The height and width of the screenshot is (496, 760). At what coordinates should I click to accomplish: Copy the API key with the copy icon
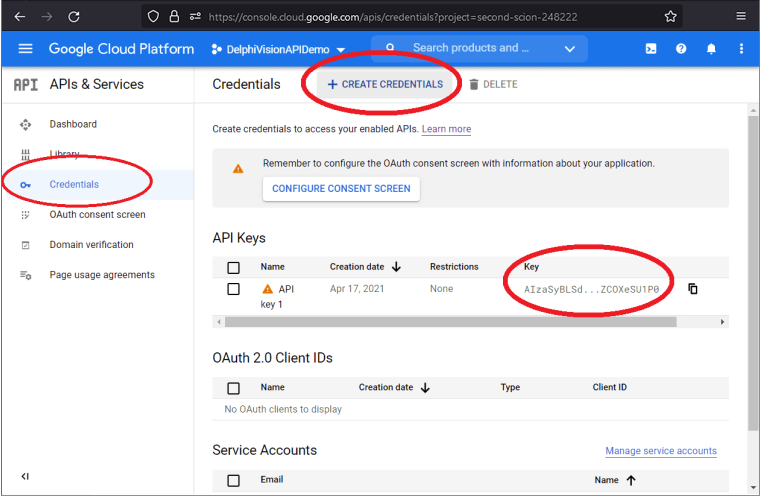click(x=693, y=288)
